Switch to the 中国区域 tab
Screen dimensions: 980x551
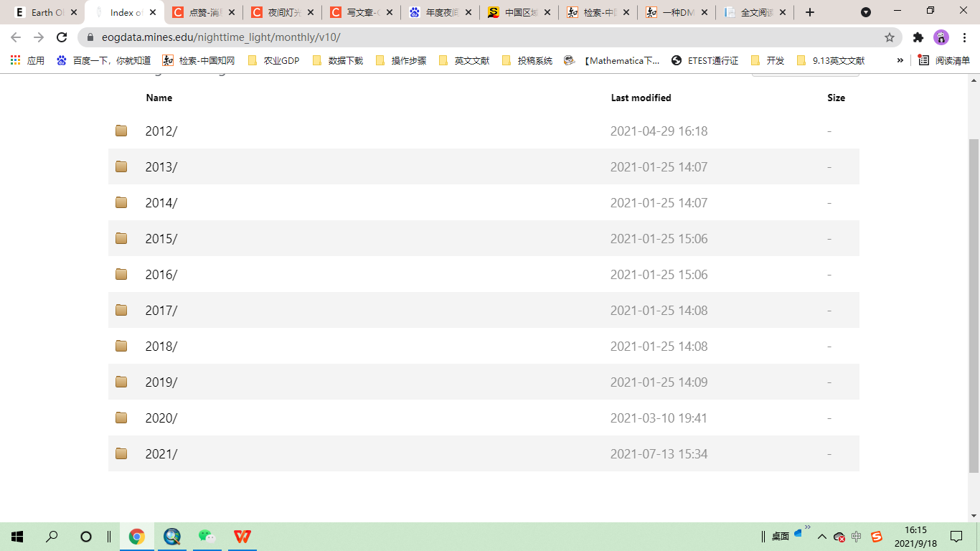pos(519,12)
